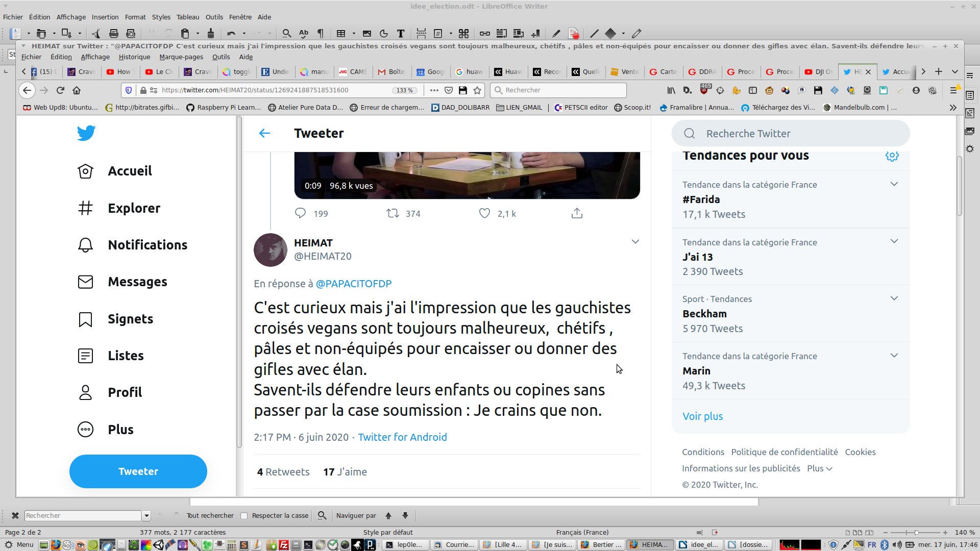Click the blue Tweeter button
The image size is (980, 551).
[x=138, y=471]
